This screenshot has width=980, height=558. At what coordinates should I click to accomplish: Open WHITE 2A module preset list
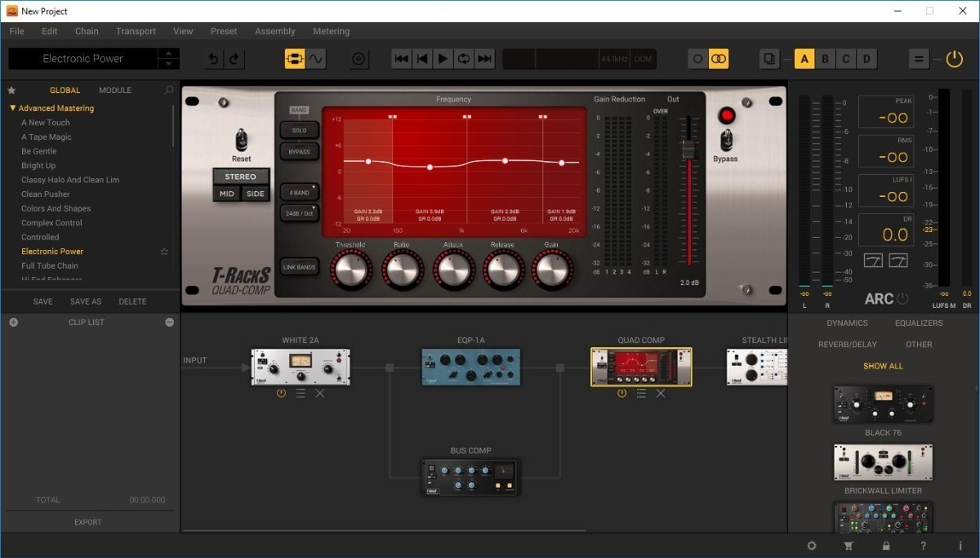pyautogui.click(x=301, y=394)
